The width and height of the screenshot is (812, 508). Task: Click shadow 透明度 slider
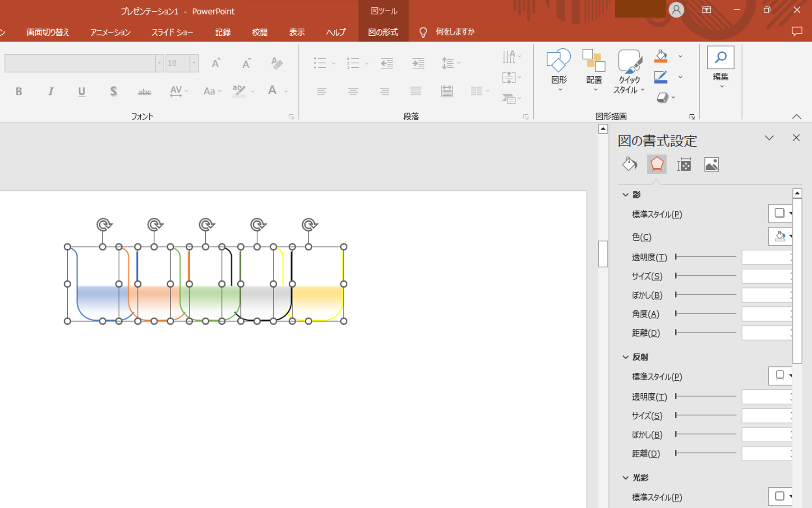pyautogui.click(x=706, y=257)
